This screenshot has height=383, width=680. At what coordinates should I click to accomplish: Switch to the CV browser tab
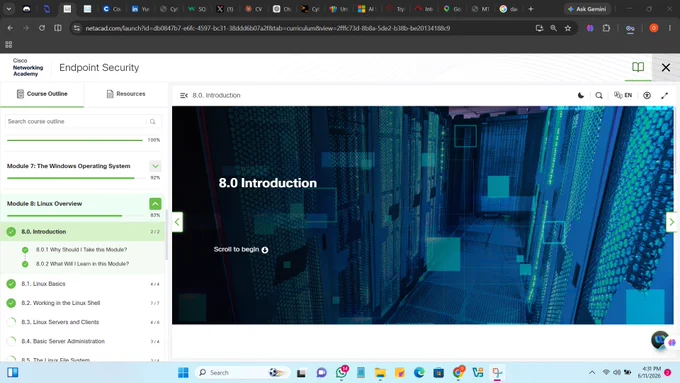click(x=254, y=9)
